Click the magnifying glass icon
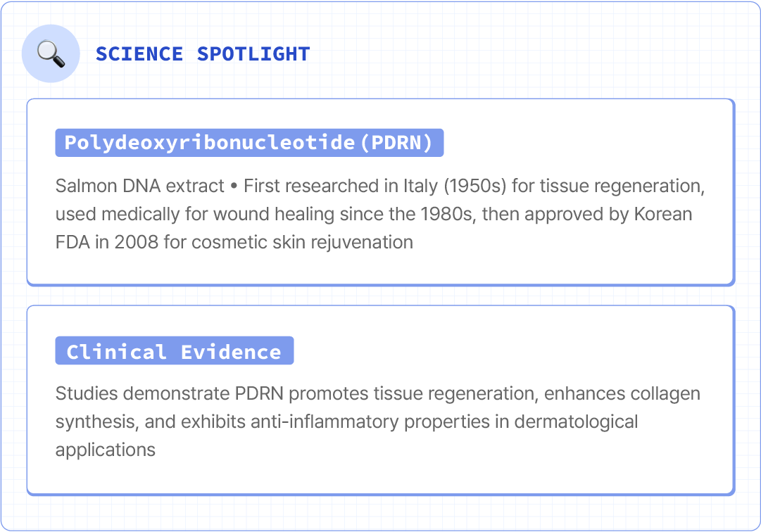The height and width of the screenshot is (532, 761). click(51, 53)
